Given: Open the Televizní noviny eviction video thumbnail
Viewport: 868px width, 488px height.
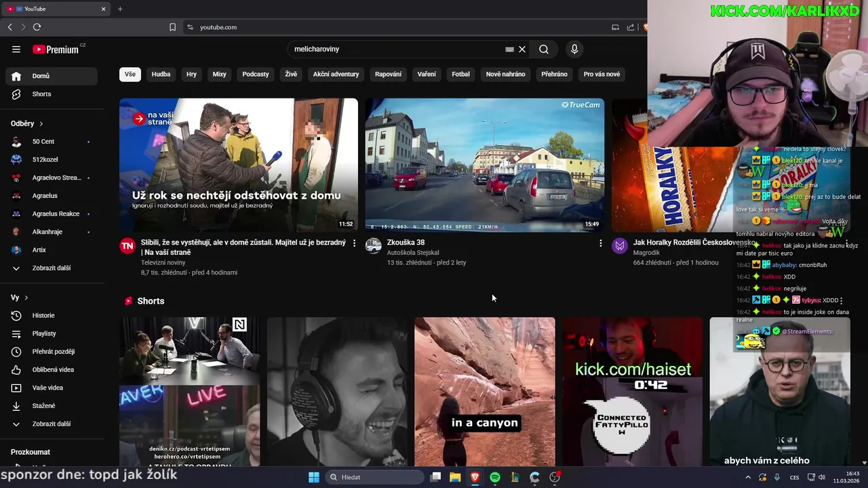Looking at the screenshot, I should 239,165.
